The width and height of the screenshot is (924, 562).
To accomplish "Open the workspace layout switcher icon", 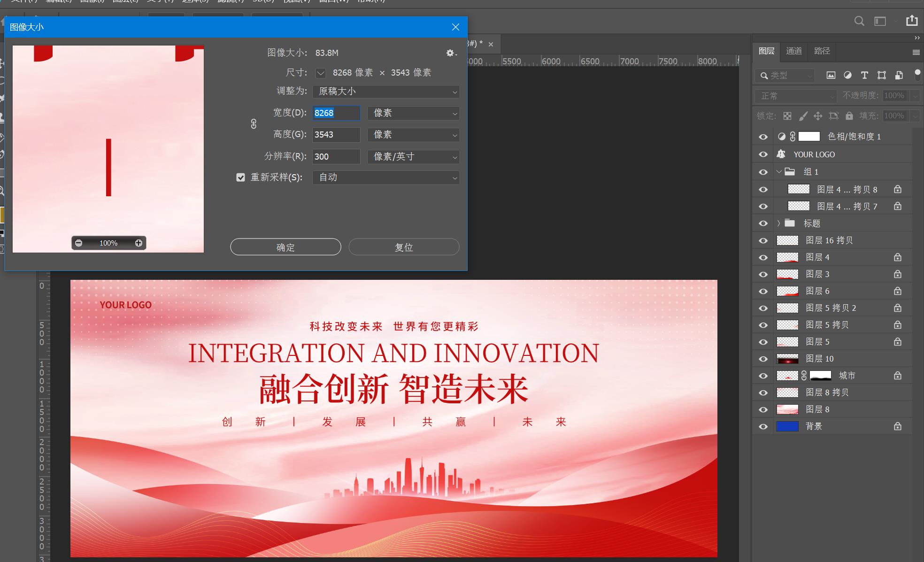I will click(880, 21).
